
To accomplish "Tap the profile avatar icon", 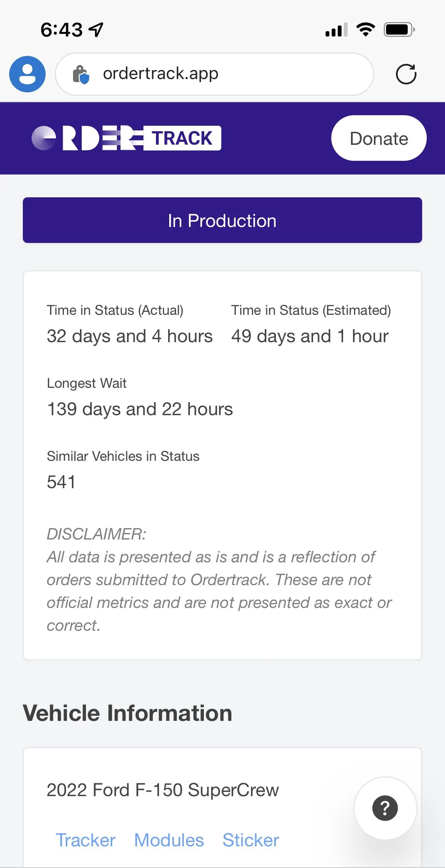I will (x=27, y=74).
